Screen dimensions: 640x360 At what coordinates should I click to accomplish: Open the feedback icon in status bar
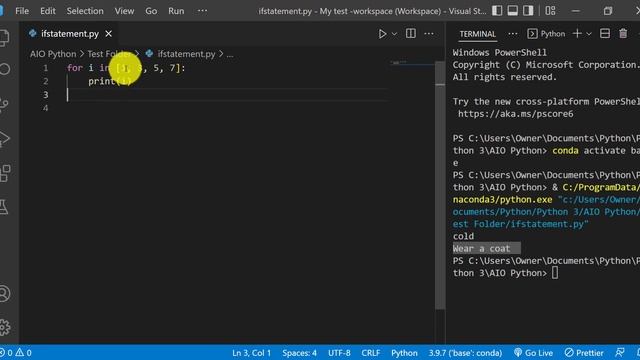tap(620, 353)
